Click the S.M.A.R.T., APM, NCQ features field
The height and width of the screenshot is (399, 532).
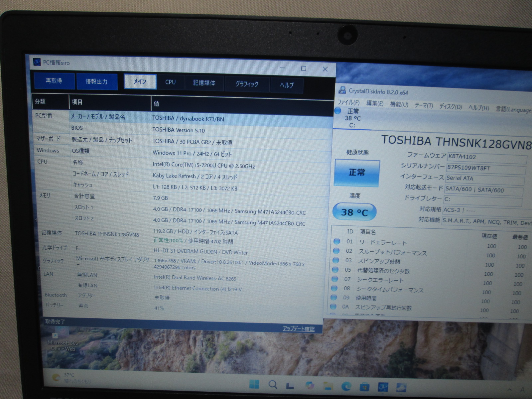(x=486, y=222)
